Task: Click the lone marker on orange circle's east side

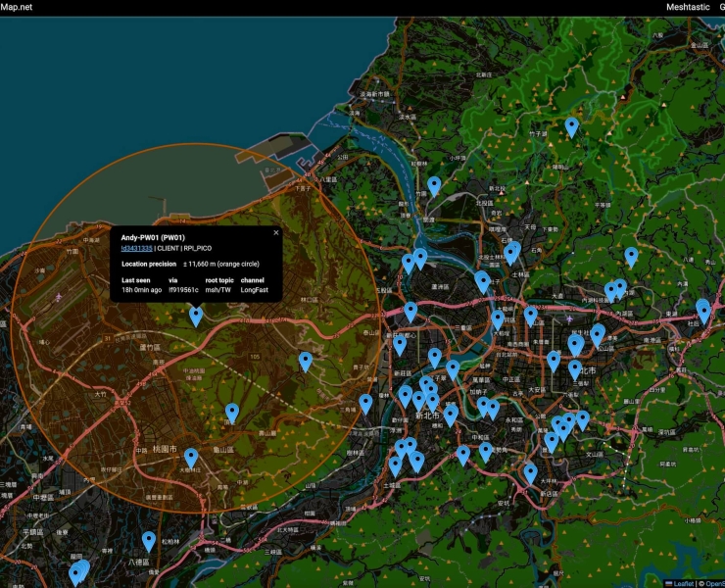Action: point(305,362)
